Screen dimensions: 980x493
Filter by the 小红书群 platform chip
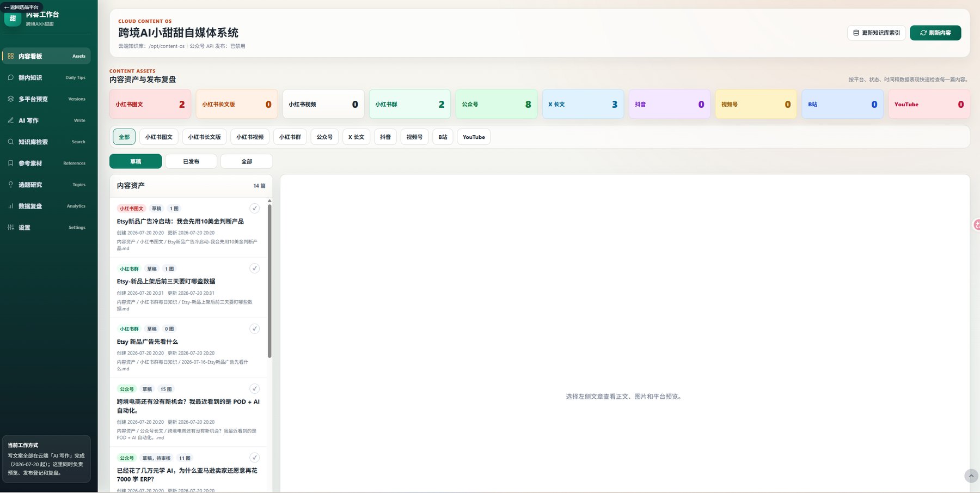coord(290,137)
